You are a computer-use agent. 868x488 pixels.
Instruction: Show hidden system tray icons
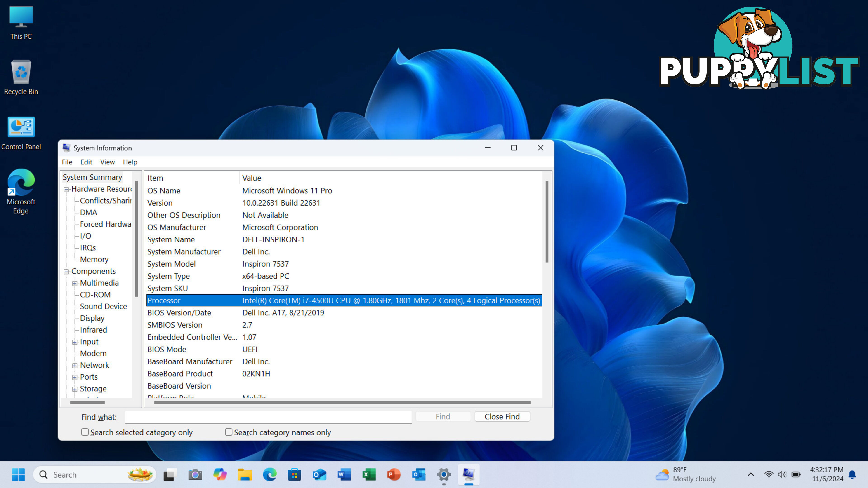(751, 474)
